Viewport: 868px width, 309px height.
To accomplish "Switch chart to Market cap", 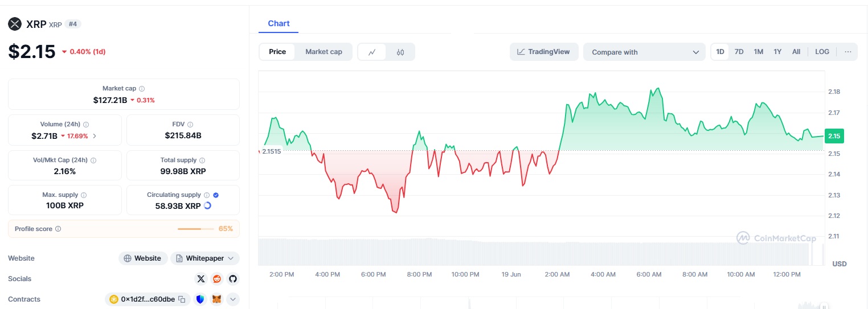I will (x=324, y=52).
